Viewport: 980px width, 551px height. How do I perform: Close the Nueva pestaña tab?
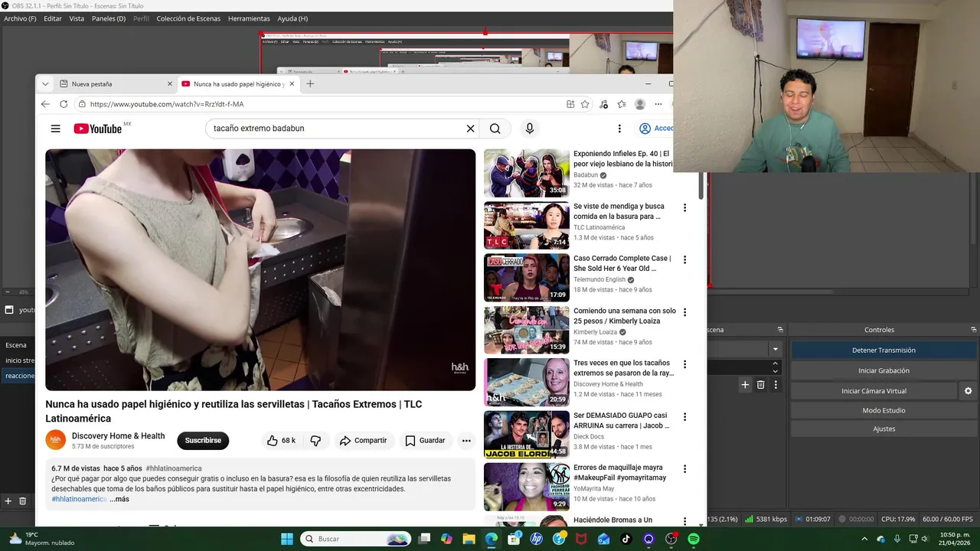click(170, 84)
